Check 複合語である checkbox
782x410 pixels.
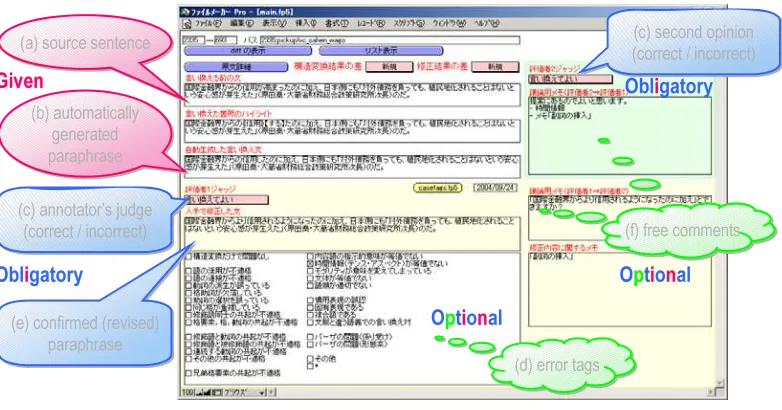[310, 315]
